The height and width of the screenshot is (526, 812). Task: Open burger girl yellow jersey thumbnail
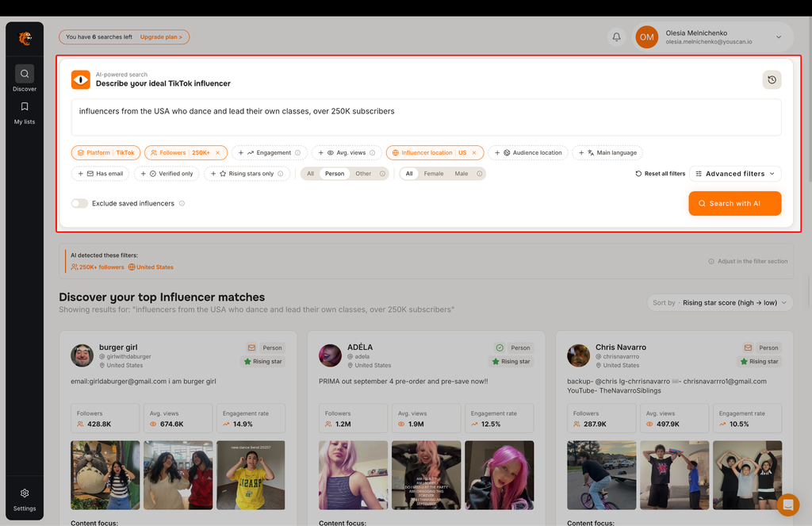(x=251, y=475)
